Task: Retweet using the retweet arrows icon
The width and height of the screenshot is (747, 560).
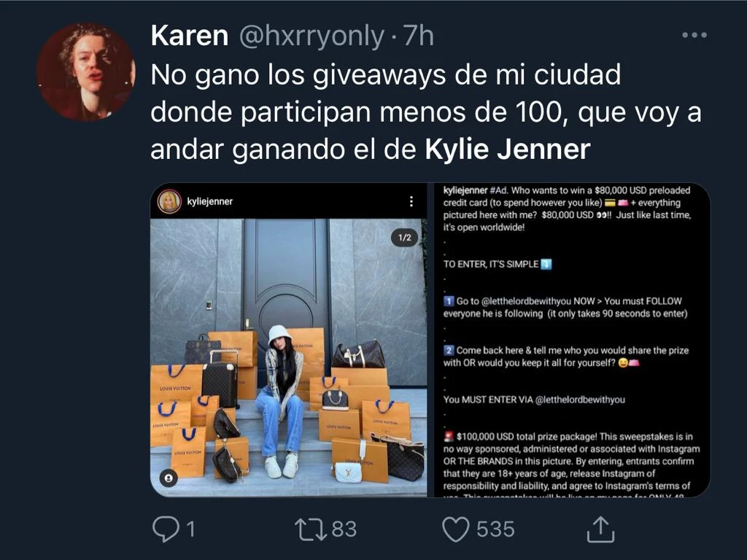Action: (x=311, y=529)
